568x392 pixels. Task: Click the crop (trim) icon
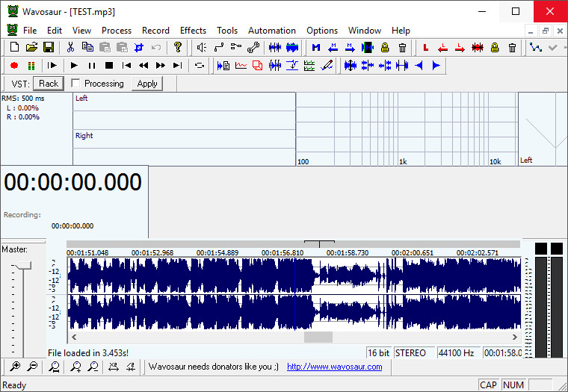(x=139, y=47)
